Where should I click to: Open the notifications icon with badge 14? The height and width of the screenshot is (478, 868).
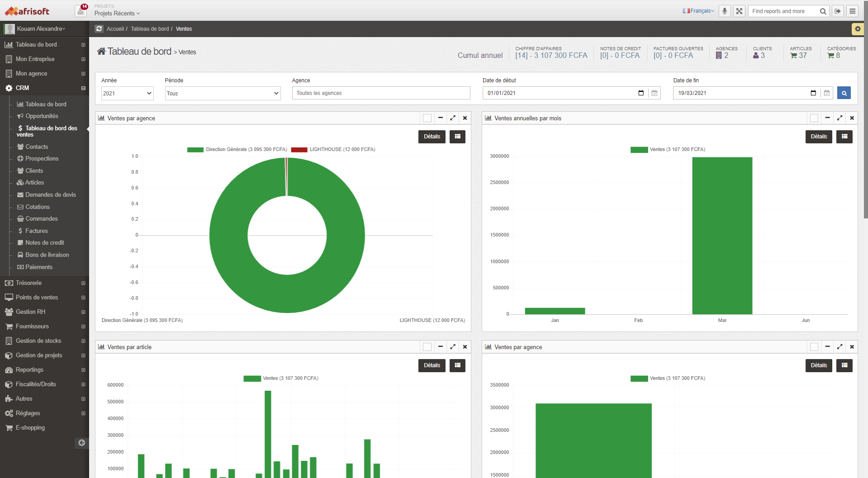click(x=81, y=11)
